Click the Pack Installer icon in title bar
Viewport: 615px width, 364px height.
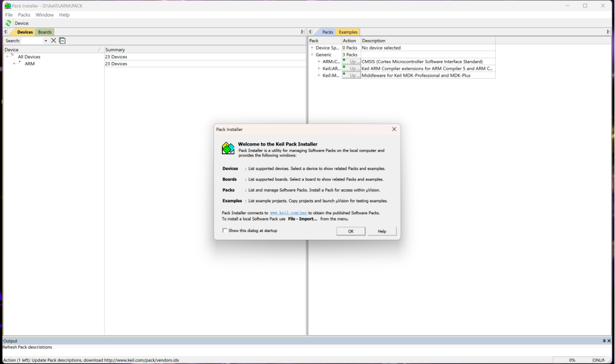point(7,6)
